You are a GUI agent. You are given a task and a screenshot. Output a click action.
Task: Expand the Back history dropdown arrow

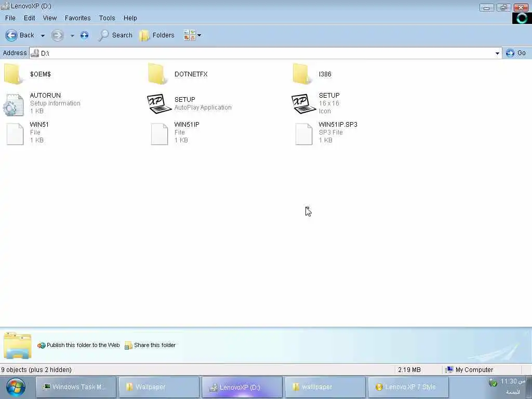point(43,35)
